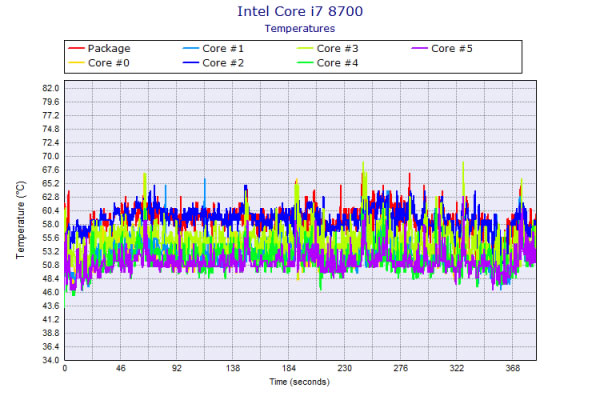Click the 74.8 value on the temperature axis

tap(51, 129)
